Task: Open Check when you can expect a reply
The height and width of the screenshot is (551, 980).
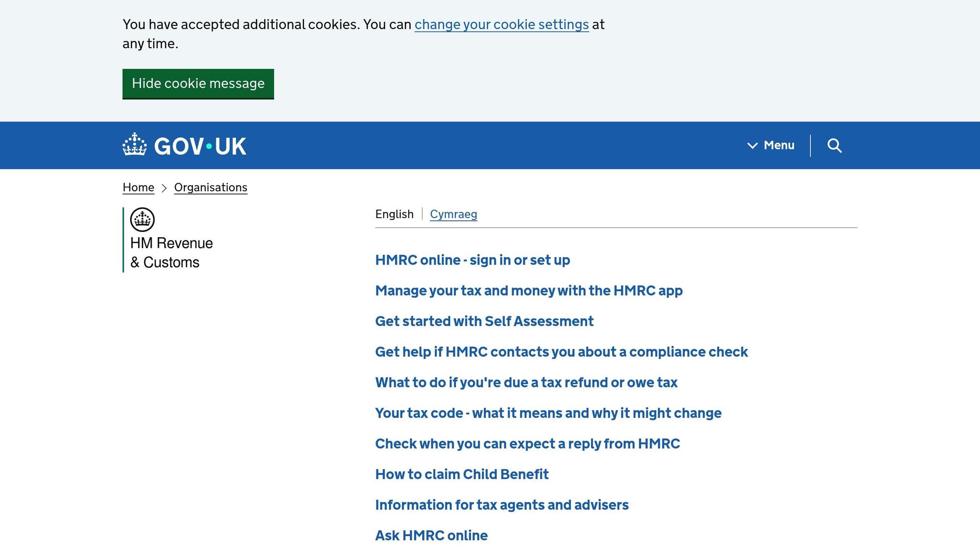Action: [x=528, y=444]
